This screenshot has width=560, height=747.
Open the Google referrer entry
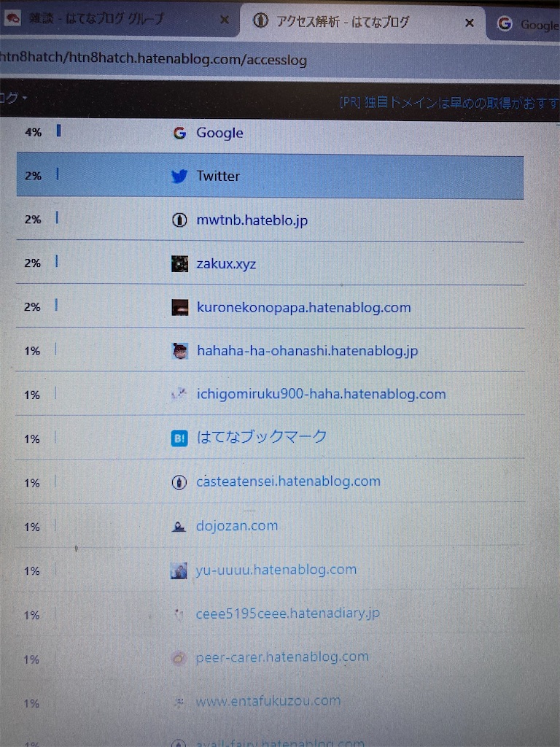tap(219, 133)
